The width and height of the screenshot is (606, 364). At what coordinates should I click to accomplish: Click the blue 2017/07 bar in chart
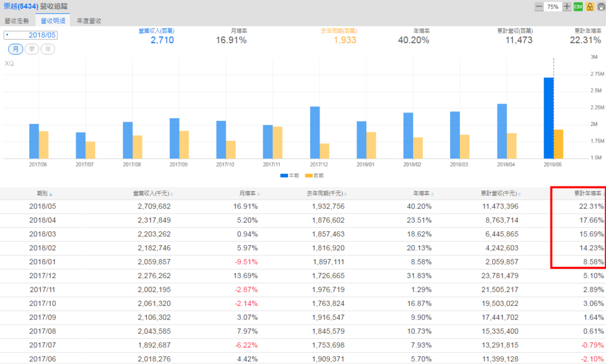coord(80,146)
